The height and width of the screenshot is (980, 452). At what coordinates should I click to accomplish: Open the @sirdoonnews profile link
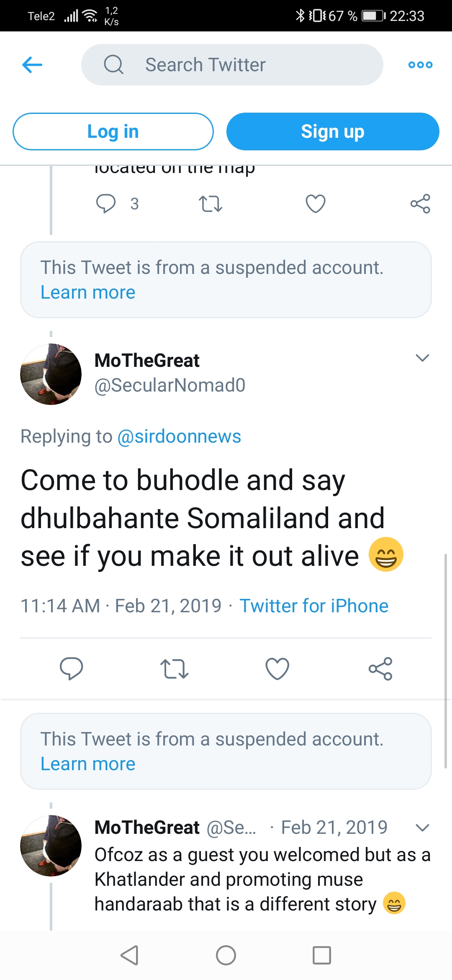click(179, 436)
